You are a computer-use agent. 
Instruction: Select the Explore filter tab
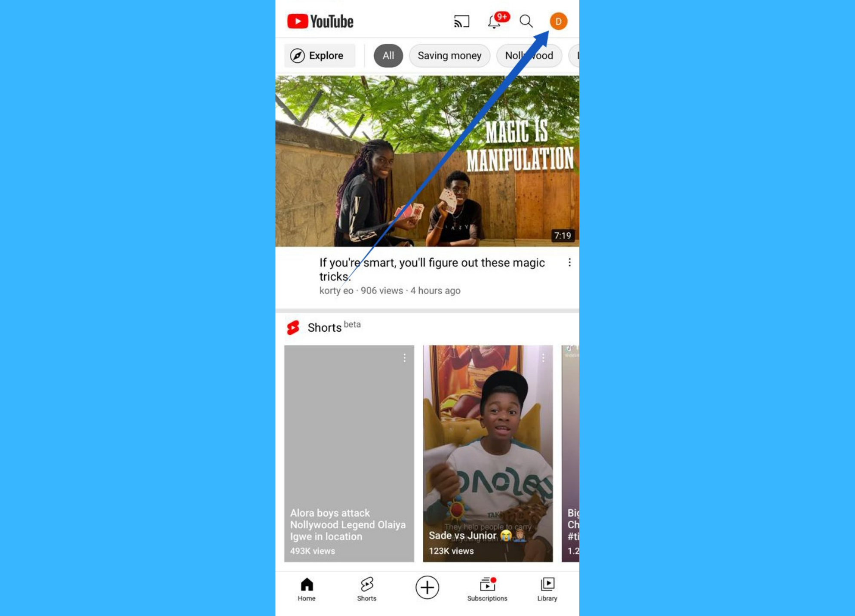318,55
